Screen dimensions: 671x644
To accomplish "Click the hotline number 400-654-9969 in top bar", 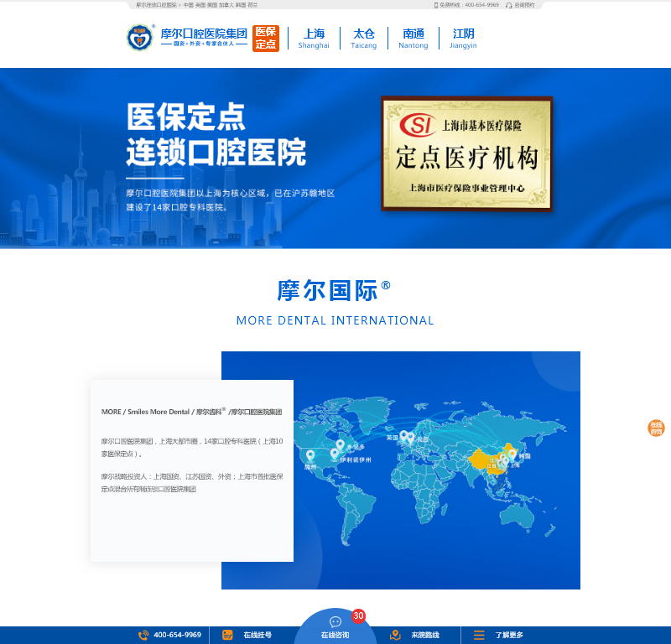I will click(481, 5).
